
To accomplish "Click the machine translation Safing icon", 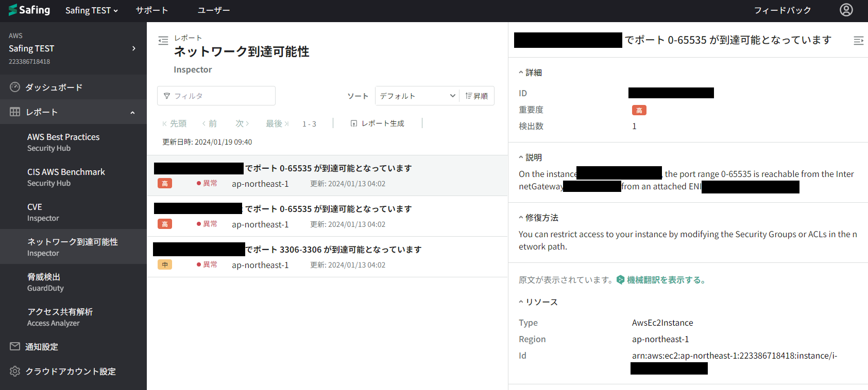I will 620,279.
